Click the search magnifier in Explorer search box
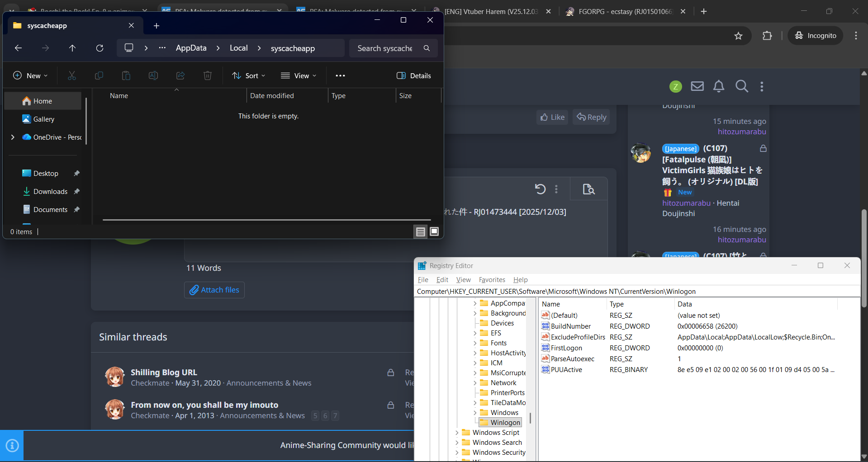 (427, 48)
